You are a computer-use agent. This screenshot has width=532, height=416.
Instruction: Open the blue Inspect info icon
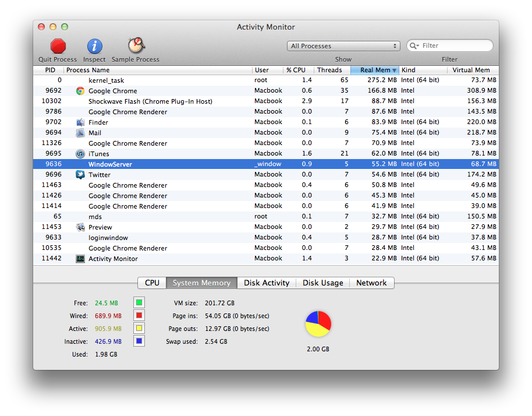[x=95, y=46]
